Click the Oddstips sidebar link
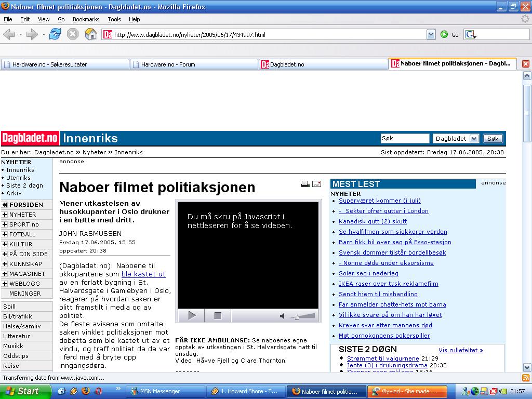This screenshot has height=399, width=532. tap(16, 356)
